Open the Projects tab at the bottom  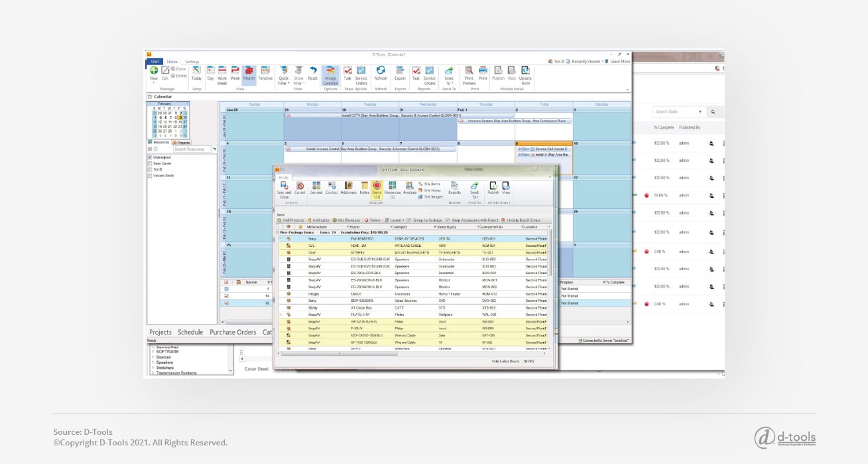[x=159, y=332]
